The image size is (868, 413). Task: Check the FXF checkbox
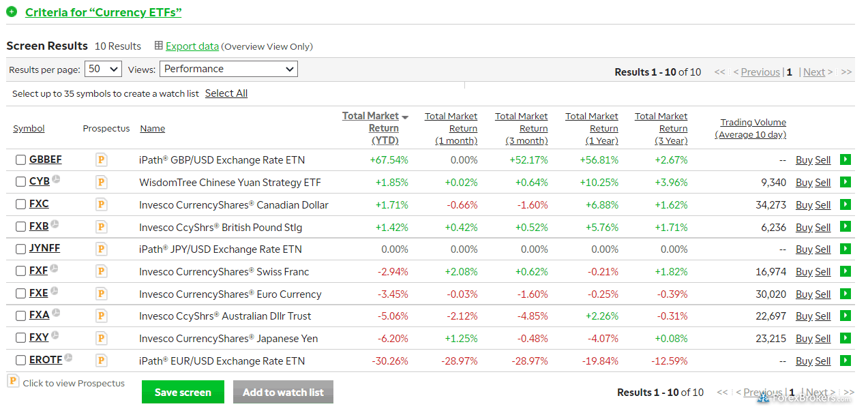point(21,271)
